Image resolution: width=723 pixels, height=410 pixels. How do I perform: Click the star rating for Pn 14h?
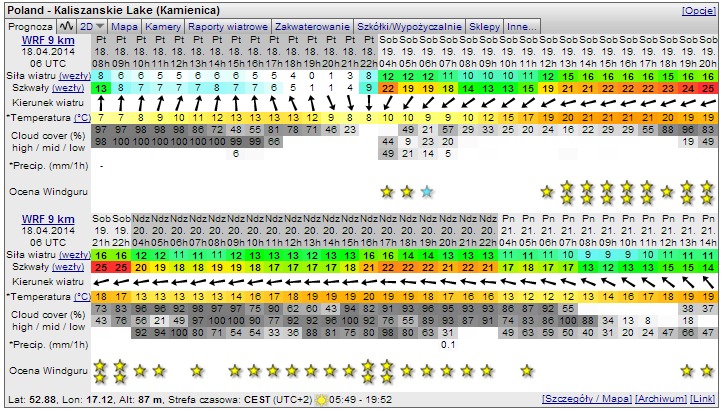pyautogui.click(x=707, y=370)
